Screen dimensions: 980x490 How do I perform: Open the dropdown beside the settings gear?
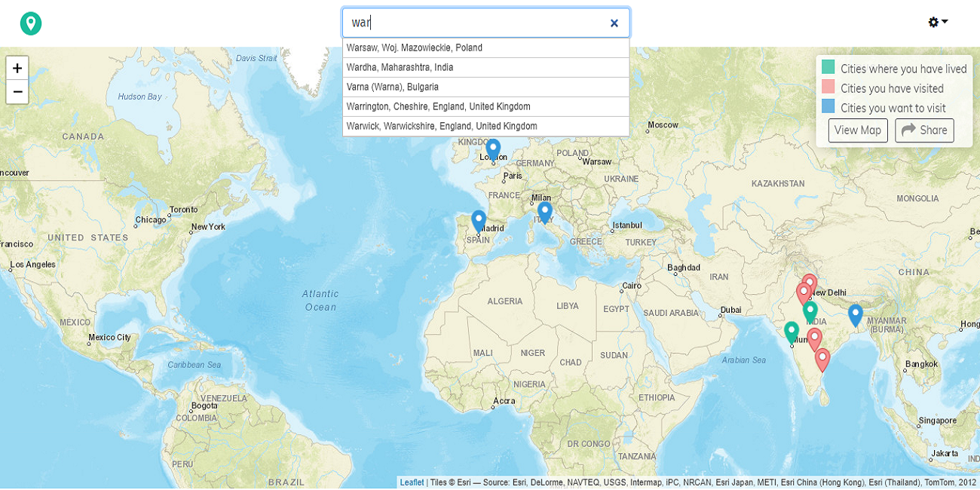point(945,22)
